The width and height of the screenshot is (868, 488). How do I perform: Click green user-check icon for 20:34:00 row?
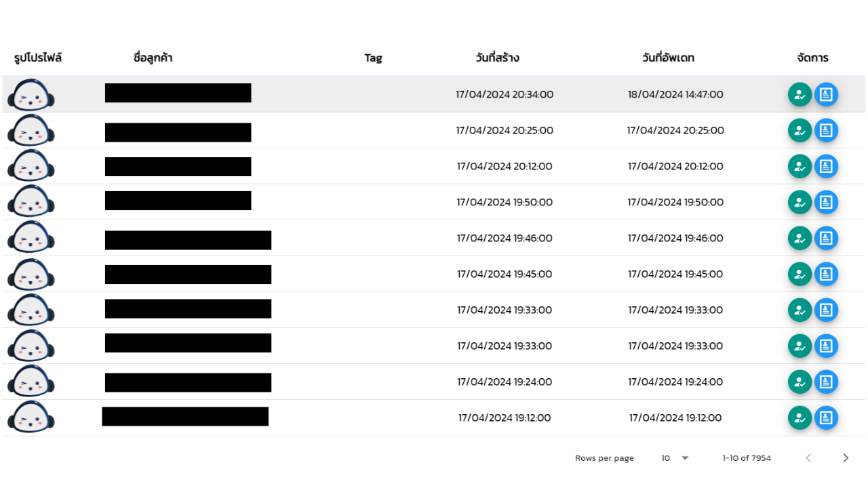pyautogui.click(x=800, y=94)
